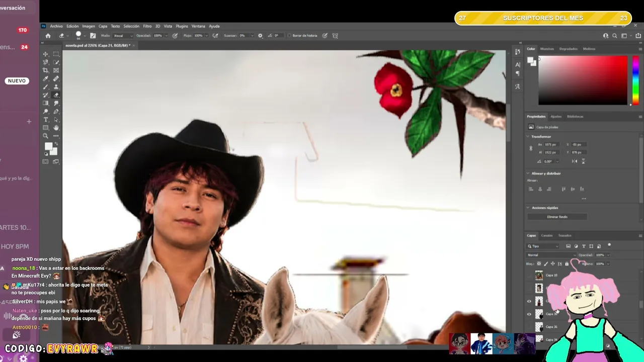Select the Gradient tool

(x=46, y=103)
